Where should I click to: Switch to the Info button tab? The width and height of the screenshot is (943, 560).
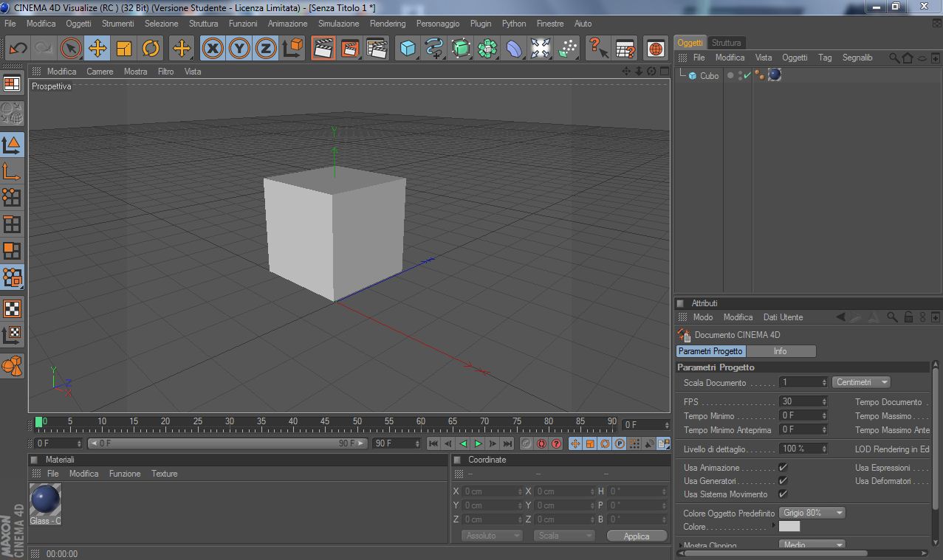pyautogui.click(x=780, y=351)
